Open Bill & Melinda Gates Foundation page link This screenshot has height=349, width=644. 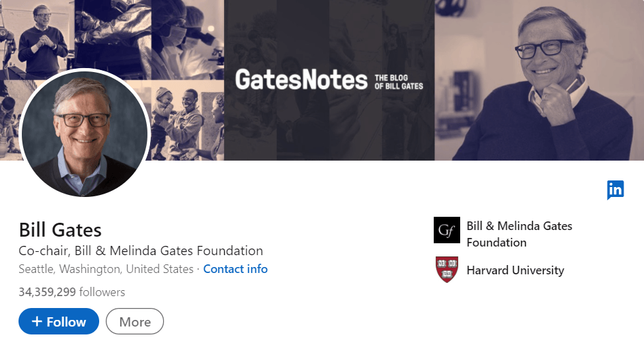519,234
